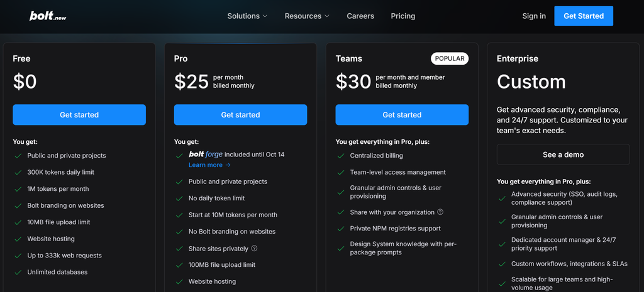This screenshot has width=644, height=292.
Task: Click the help icon beside Share sites privately
Action: (254, 249)
